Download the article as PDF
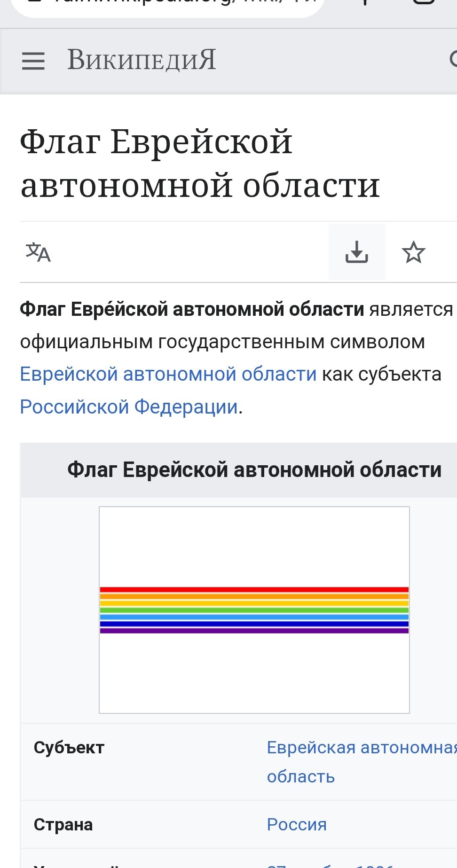Image resolution: width=457 pixels, height=868 pixels. tap(357, 252)
